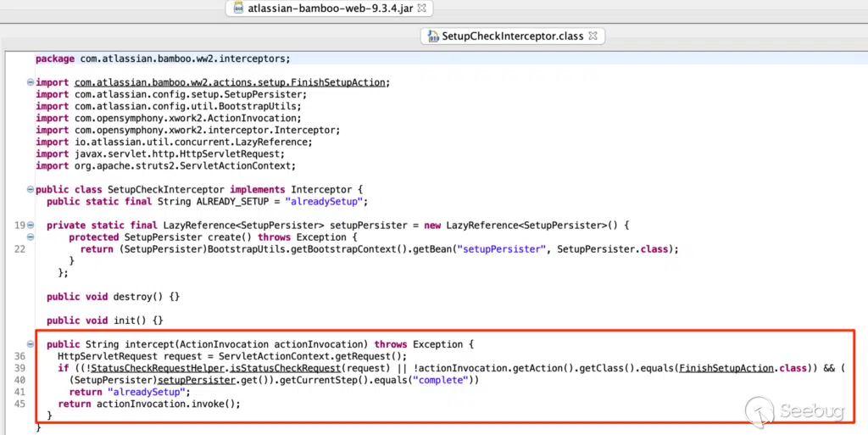Viewport: 868px width, 435px height.
Task: Click the HttpServletRequest request assignment line
Action: tap(232, 356)
